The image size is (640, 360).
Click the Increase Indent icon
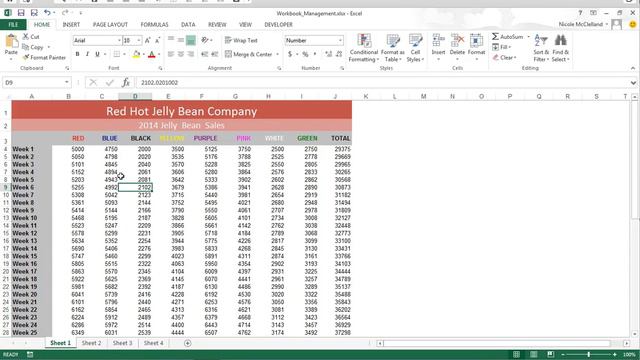215,54
